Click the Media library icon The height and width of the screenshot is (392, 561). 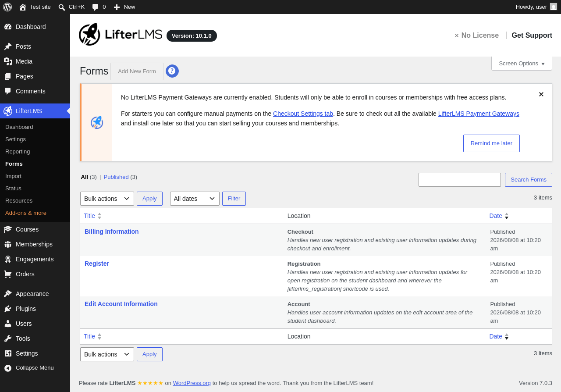[x=8, y=61]
